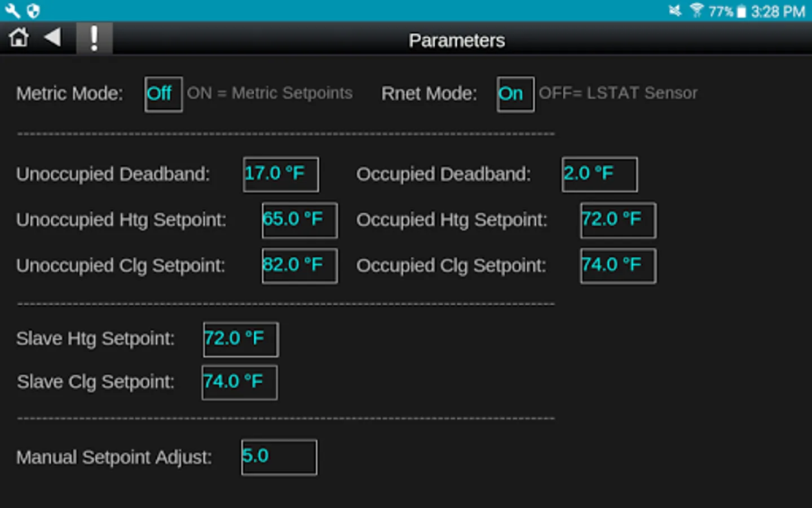Tap the wrench icon in the status bar
The height and width of the screenshot is (508, 812).
tap(12, 11)
